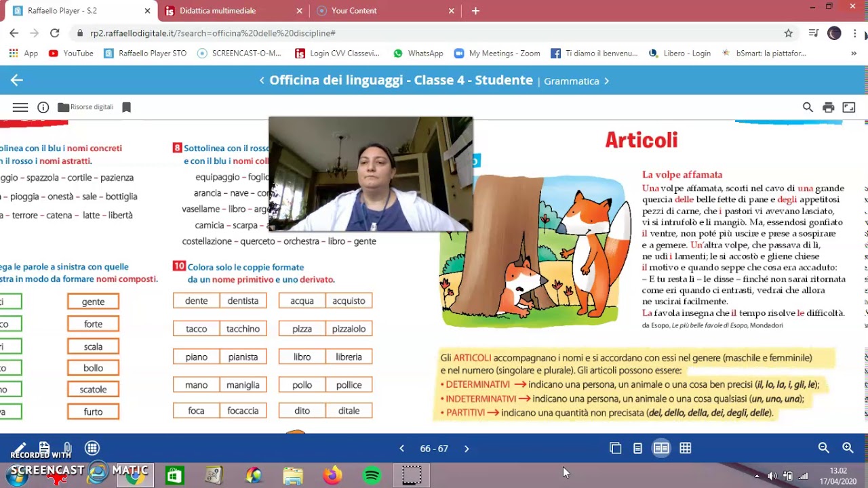868x488 pixels.
Task: Open a new browser tab
Action: point(475,11)
